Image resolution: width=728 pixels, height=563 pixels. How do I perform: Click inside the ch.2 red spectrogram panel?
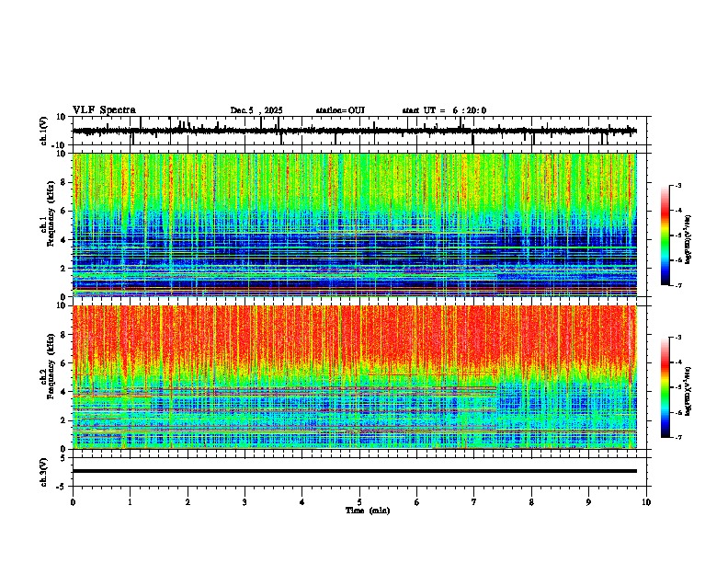click(355, 377)
